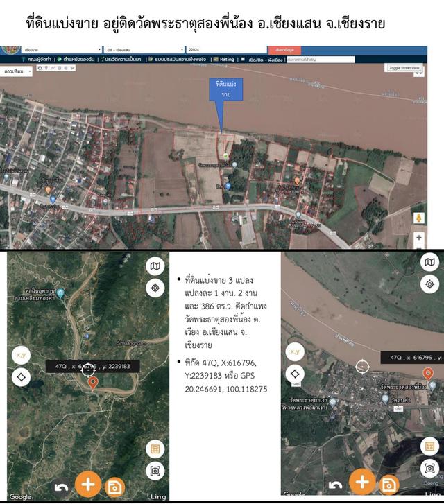Tap the diamond icon on the left phone map
The width and height of the screenshot is (444, 504).
(22, 376)
